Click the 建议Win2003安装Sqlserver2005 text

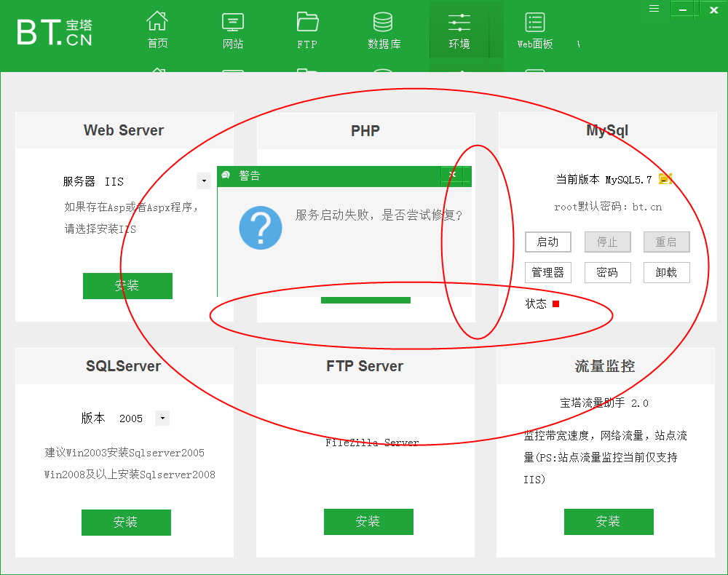click(124, 453)
